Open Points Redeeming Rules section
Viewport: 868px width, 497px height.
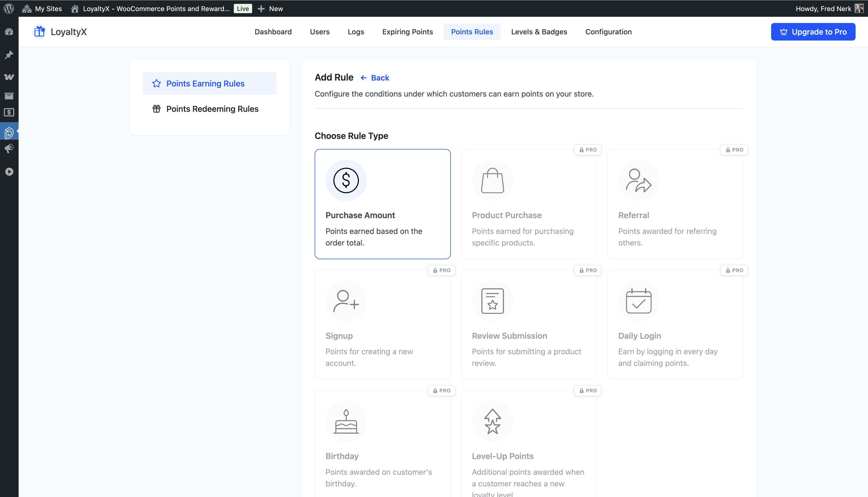[212, 109]
